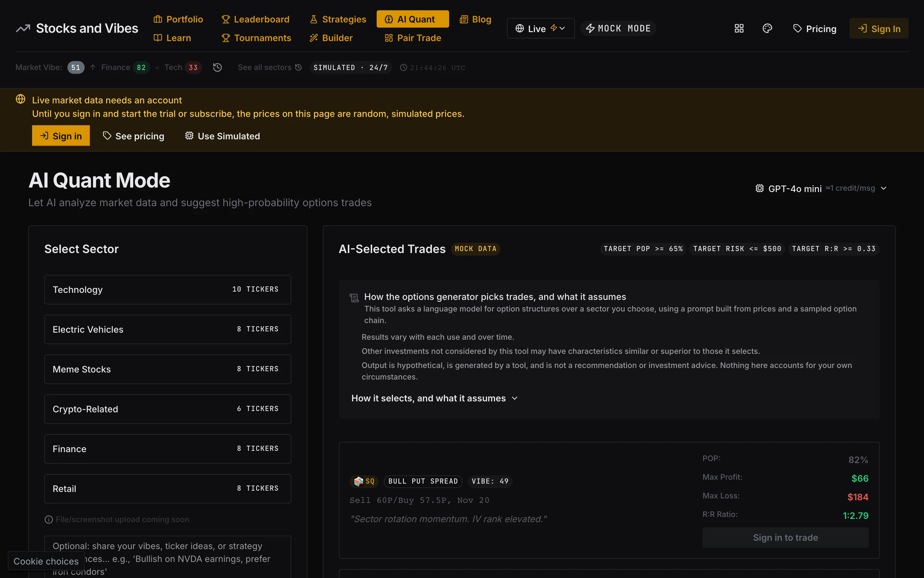
Task: Go to the Leaderboard page
Action: click(x=256, y=19)
